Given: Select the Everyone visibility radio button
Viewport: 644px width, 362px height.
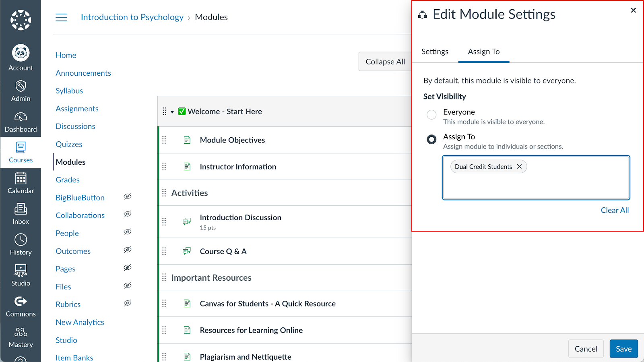Looking at the screenshot, I should 431,115.
